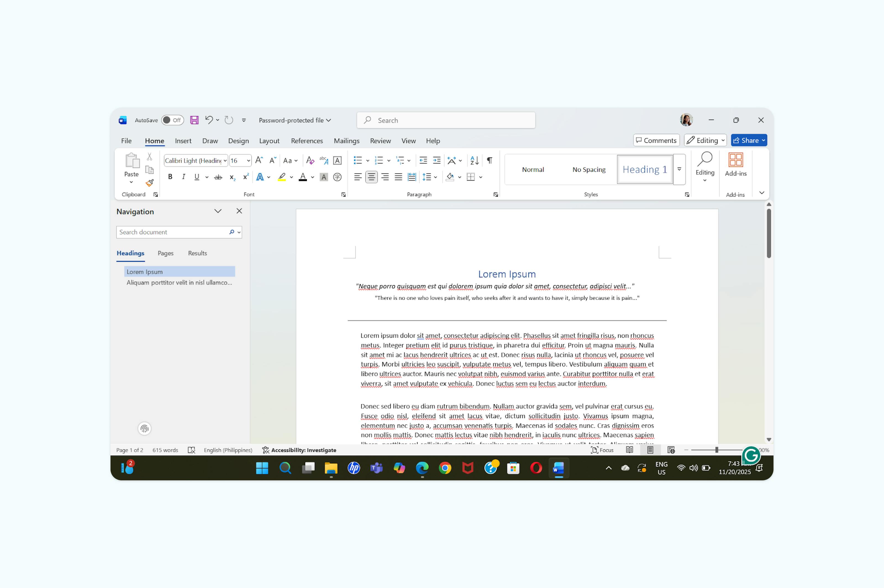Apply the Heading 1 style

(644, 169)
